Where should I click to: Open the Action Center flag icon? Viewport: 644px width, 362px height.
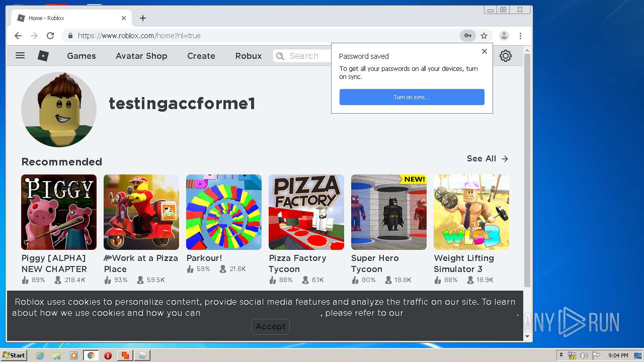596,355
